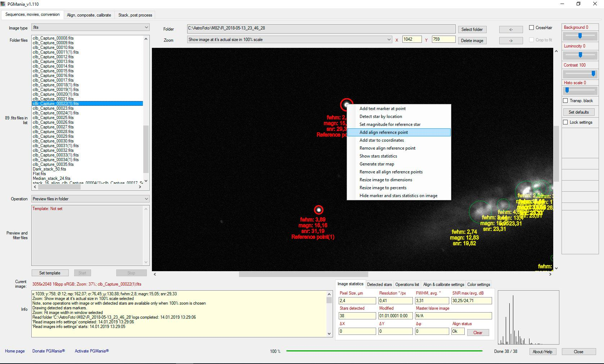604x364 pixels.
Task: Enable the Lock settings checkbox
Action: tap(565, 122)
